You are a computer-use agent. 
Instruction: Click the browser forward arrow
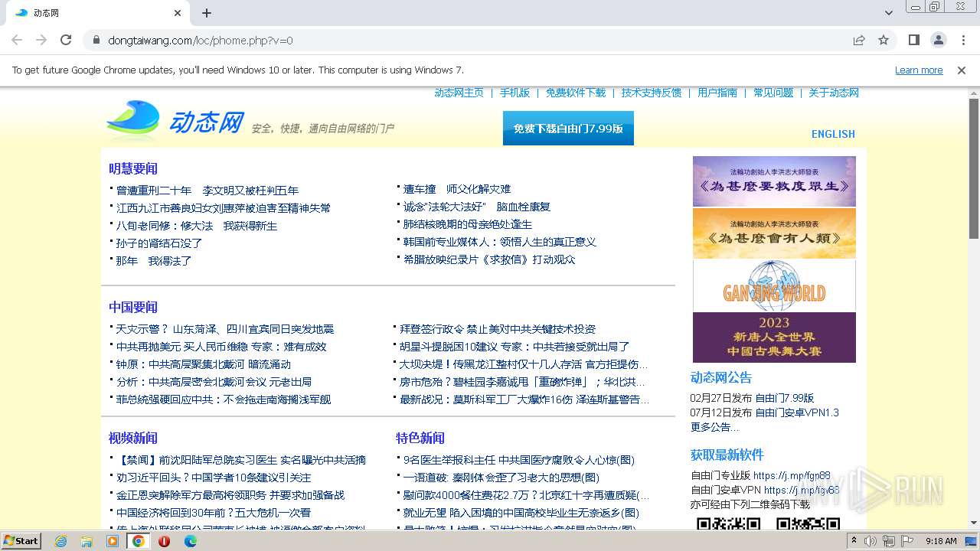point(41,40)
